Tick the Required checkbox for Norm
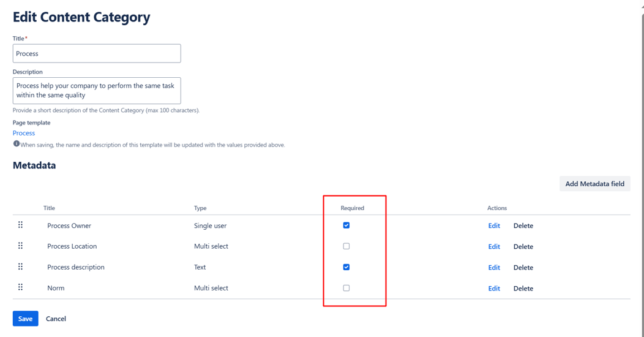 [346, 288]
